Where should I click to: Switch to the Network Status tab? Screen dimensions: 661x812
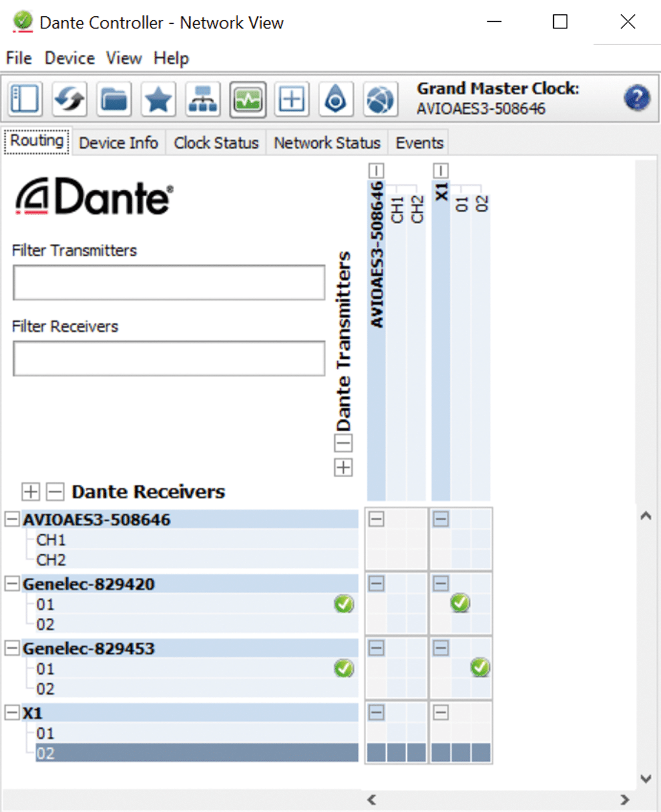(327, 143)
